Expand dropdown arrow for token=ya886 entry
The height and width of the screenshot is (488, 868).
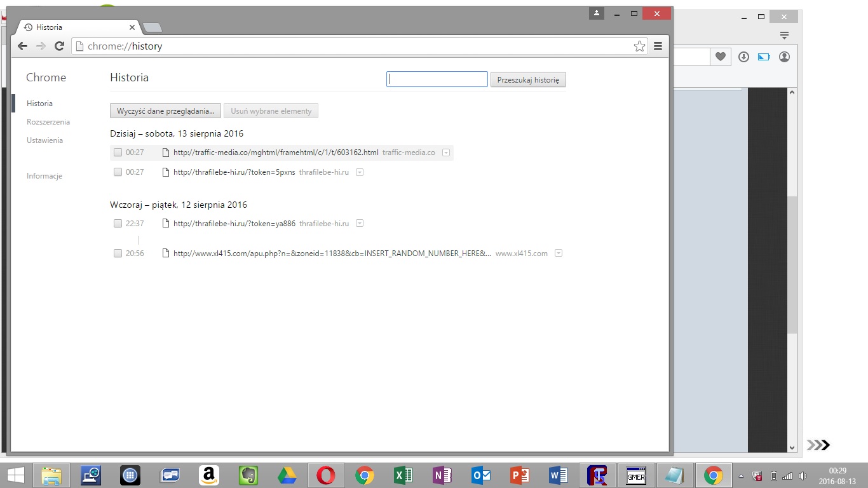[x=360, y=224]
